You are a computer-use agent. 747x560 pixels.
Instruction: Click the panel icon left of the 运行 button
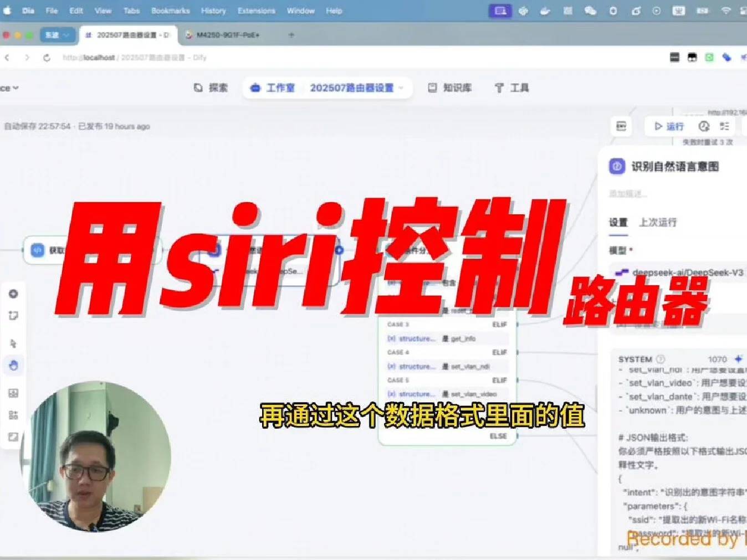pos(621,126)
